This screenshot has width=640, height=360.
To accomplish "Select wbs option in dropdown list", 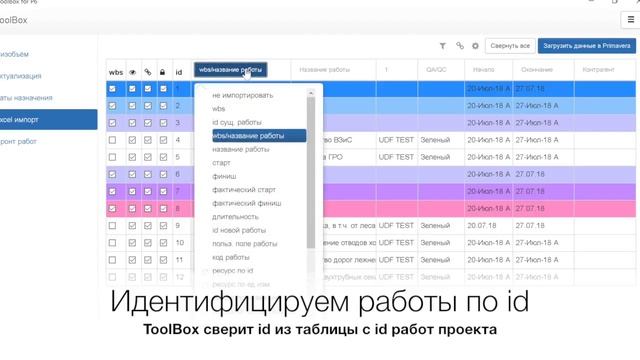I will point(218,109).
